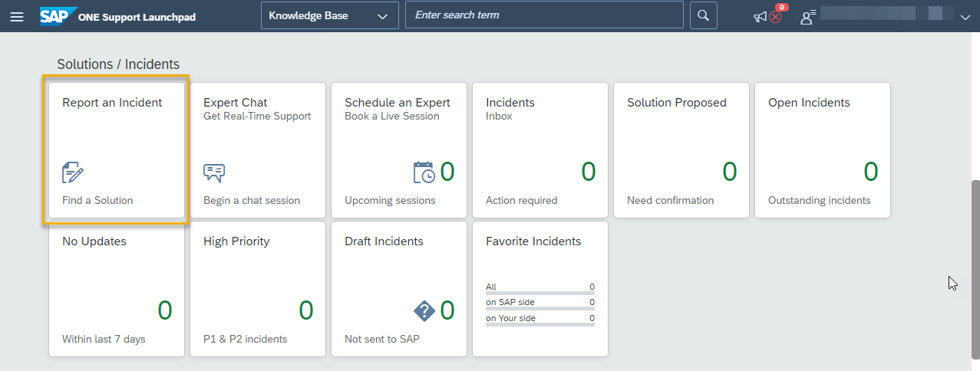Image resolution: width=980 pixels, height=371 pixels.
Task: Expand the user account chevron
Action: (x=965, y=17)
